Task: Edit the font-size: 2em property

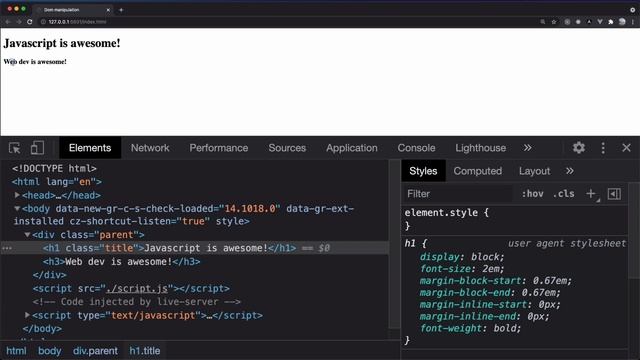Action: (462, 269)
